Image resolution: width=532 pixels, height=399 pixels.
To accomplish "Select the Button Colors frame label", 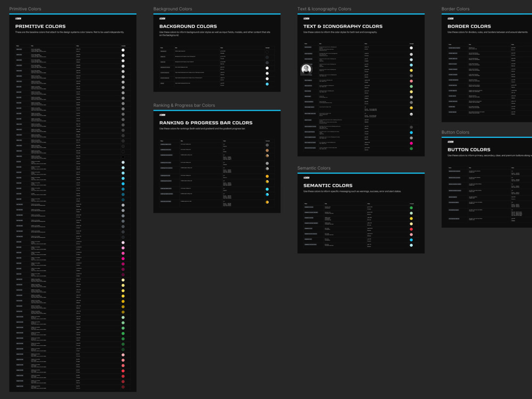I will click(x=455, y=132).
